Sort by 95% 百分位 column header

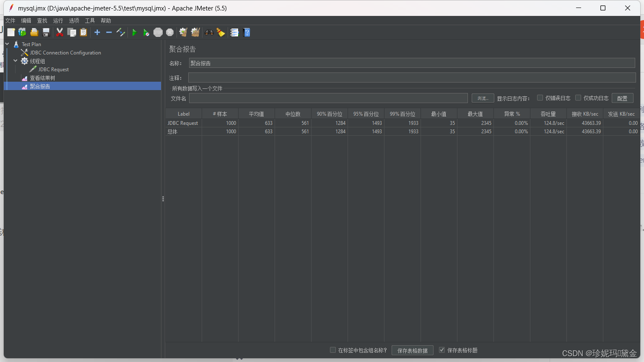click(x=366, y=114)
